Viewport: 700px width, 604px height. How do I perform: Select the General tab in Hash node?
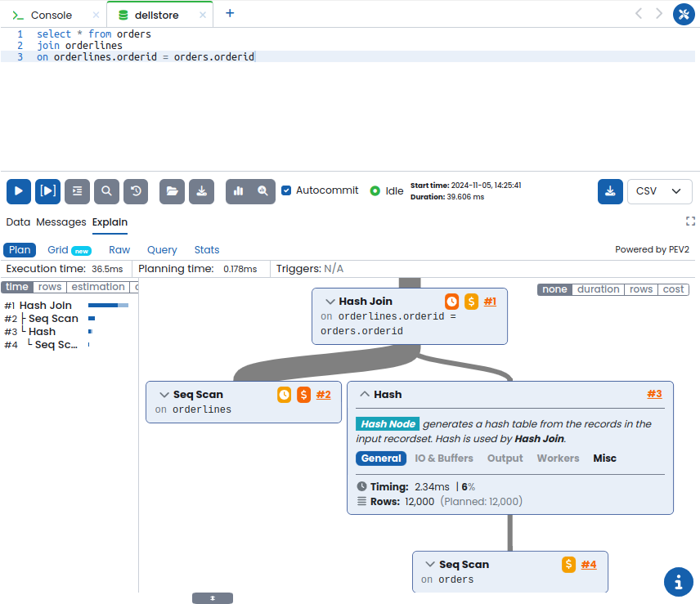coord(381,459)
